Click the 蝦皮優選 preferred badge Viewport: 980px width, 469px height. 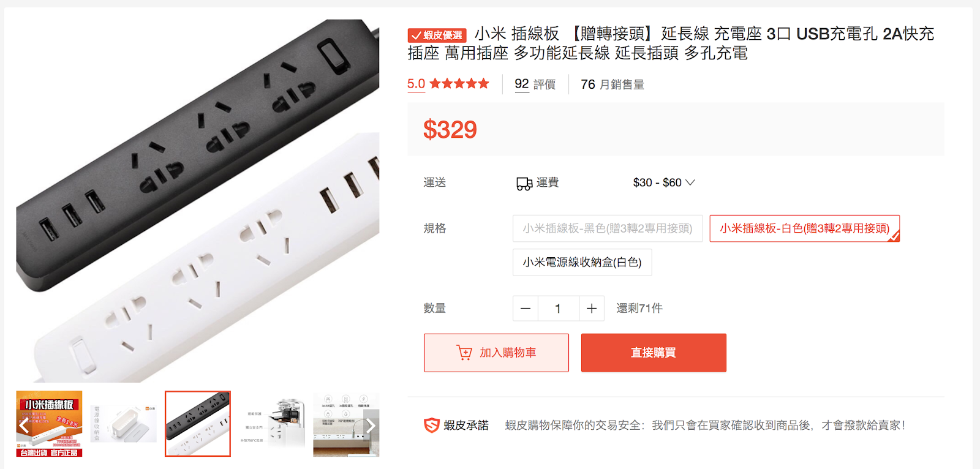coord(437,35)
